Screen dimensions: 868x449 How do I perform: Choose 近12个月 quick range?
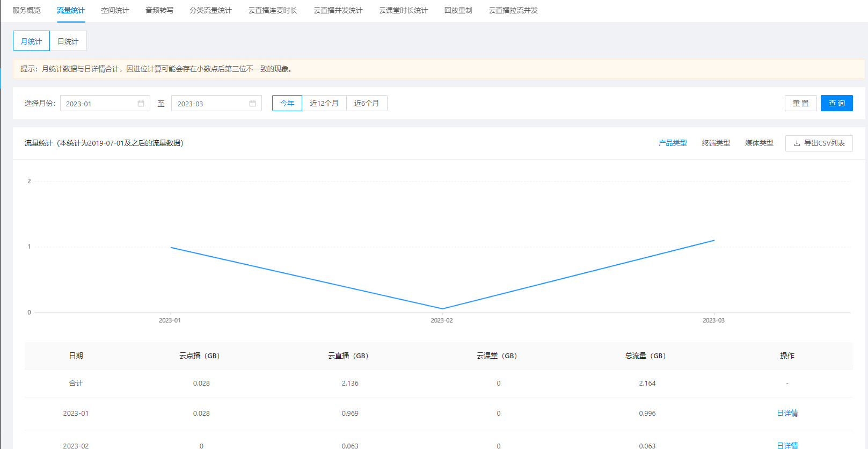point(324,103)
